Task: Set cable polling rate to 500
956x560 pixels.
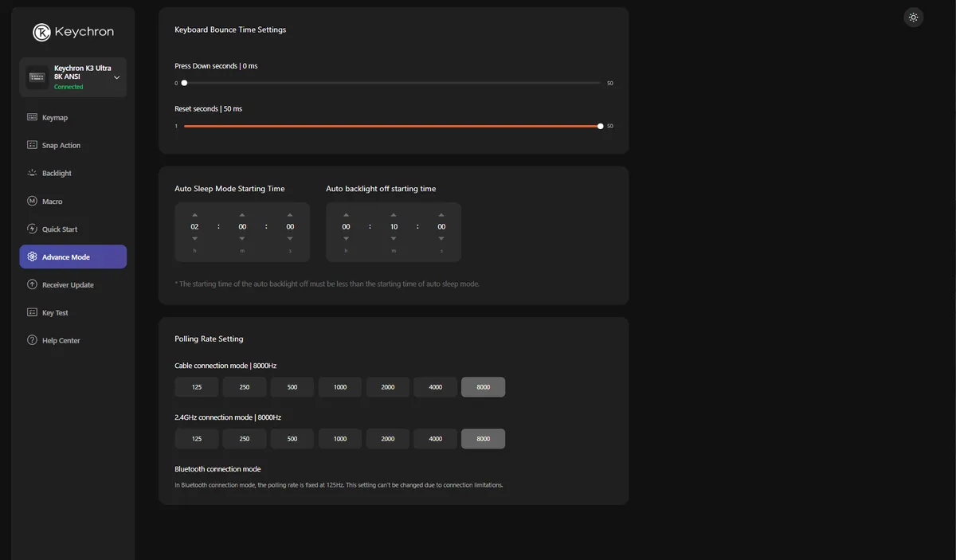Action: point(292,387)
